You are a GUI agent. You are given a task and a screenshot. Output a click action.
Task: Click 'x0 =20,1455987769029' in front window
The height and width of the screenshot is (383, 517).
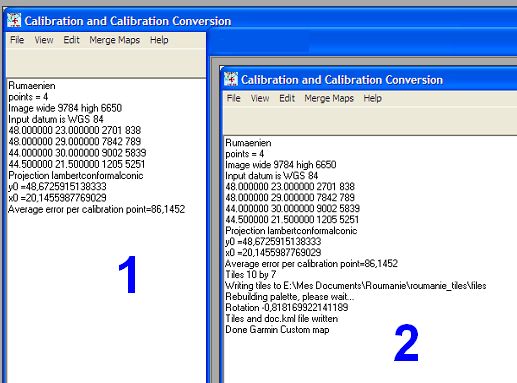273,253
